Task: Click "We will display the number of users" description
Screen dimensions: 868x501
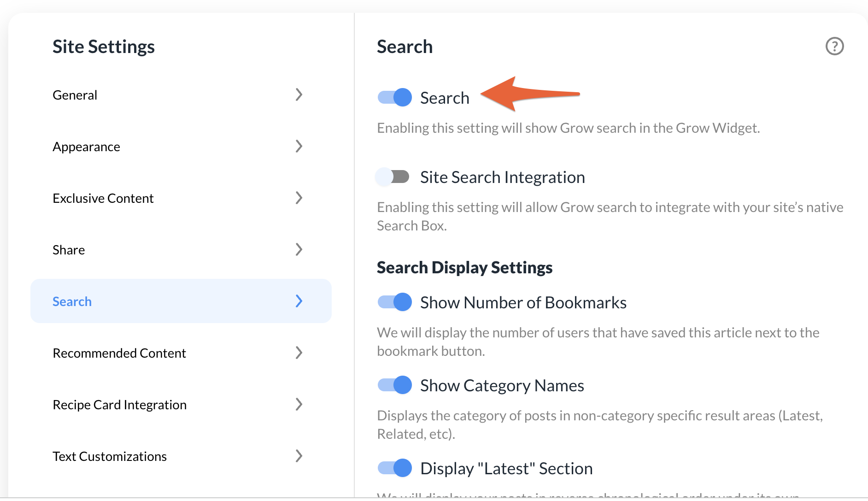Action: coord(598,342)
